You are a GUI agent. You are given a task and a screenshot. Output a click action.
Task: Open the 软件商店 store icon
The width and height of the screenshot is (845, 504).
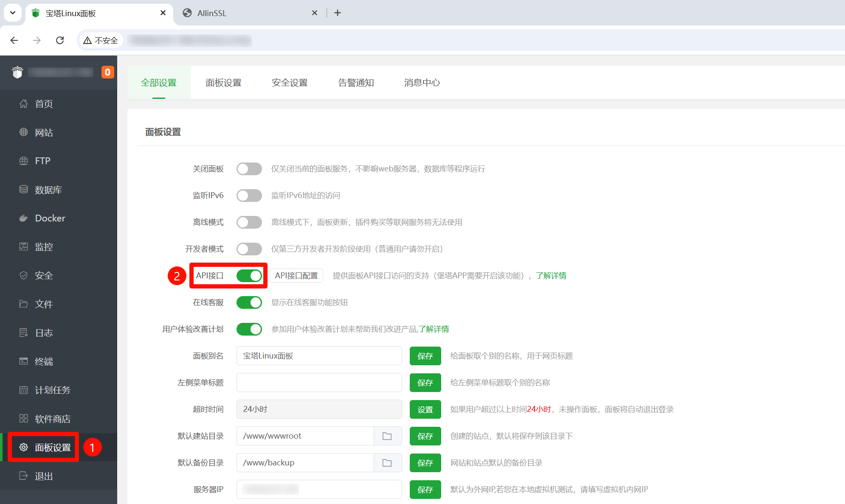coord(24,419)
